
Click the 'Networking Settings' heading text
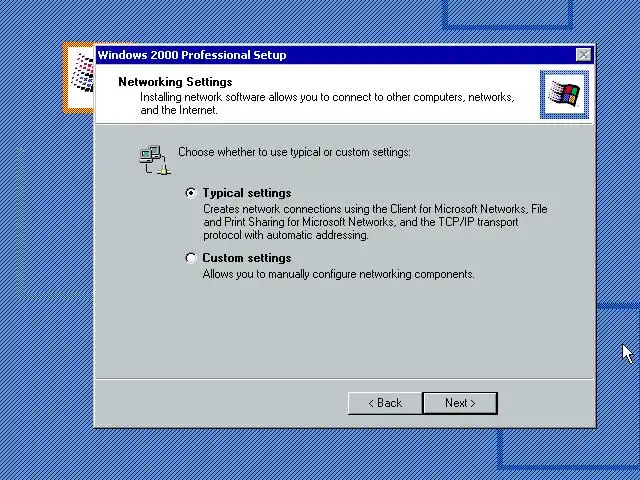[x=175, y=82]
